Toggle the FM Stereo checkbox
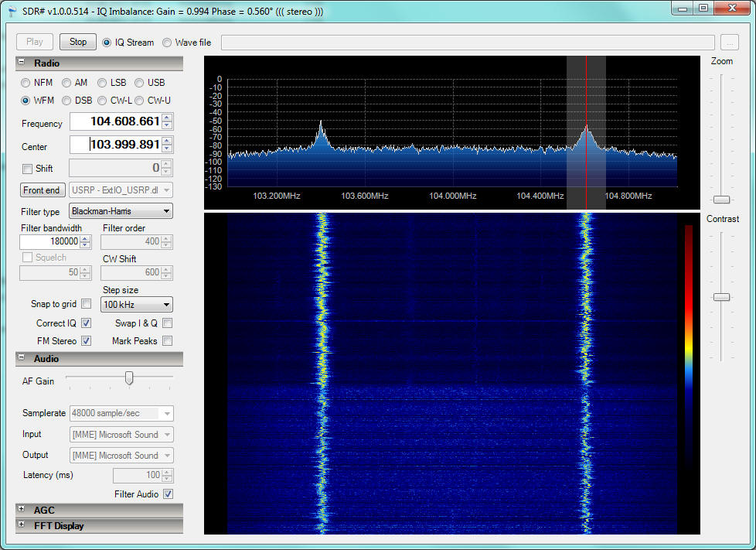 pyautogui.click(x=87, y=340)
